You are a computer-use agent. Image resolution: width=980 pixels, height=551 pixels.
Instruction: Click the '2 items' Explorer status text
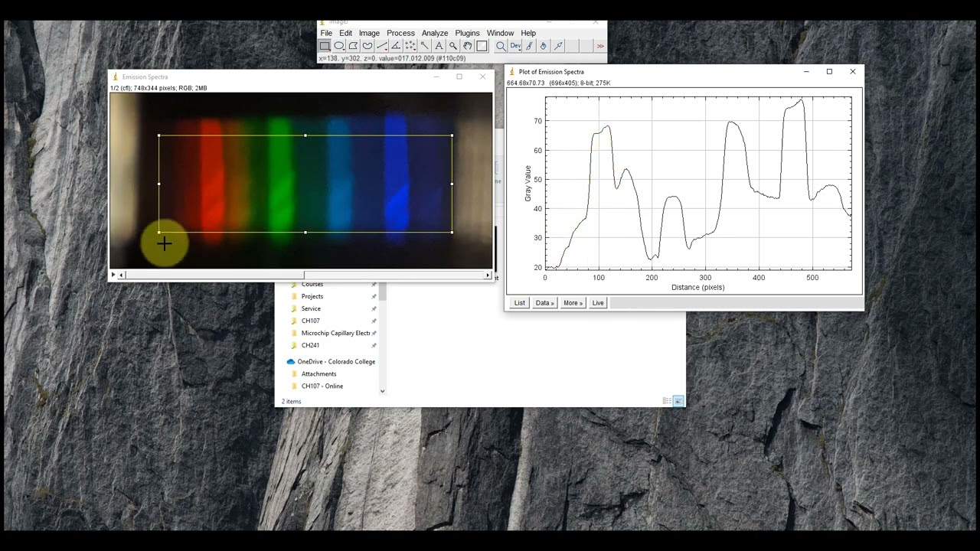click(291, 401)
